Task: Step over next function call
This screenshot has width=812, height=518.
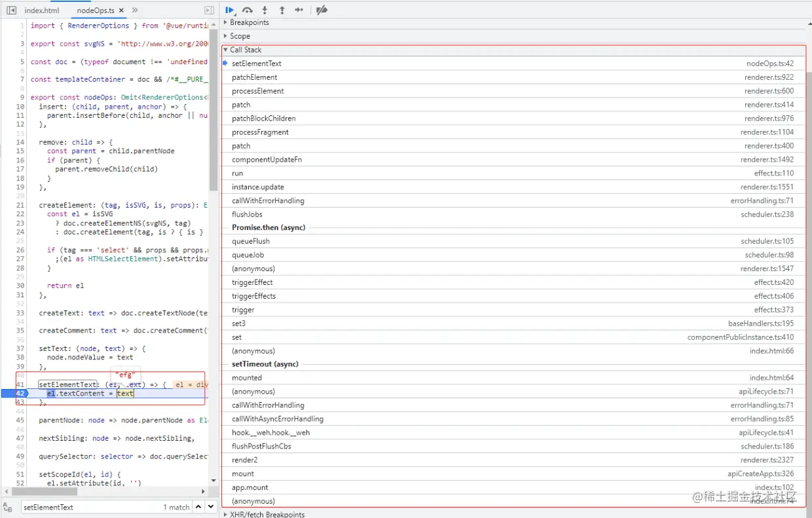Action: [248, 10]
